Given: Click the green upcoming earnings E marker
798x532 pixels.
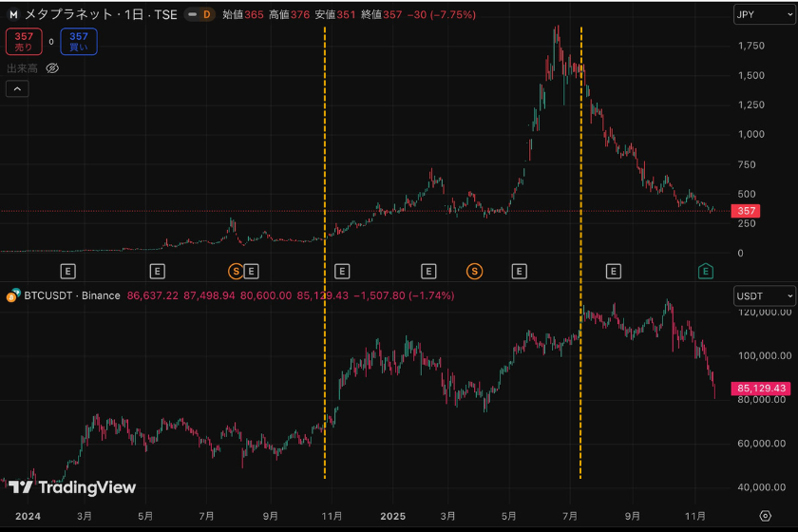Looking at the screenshot, I should [x=705, y=272].
